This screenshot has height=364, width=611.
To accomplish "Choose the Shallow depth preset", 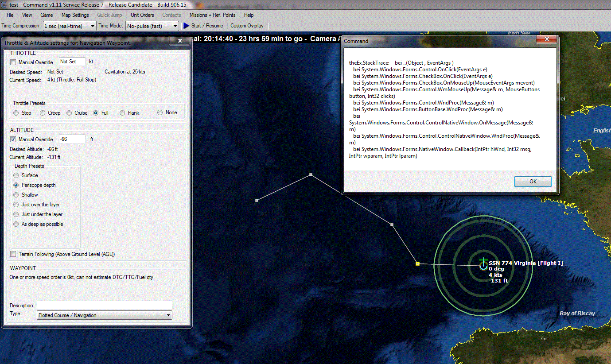I will click(16, 195).
